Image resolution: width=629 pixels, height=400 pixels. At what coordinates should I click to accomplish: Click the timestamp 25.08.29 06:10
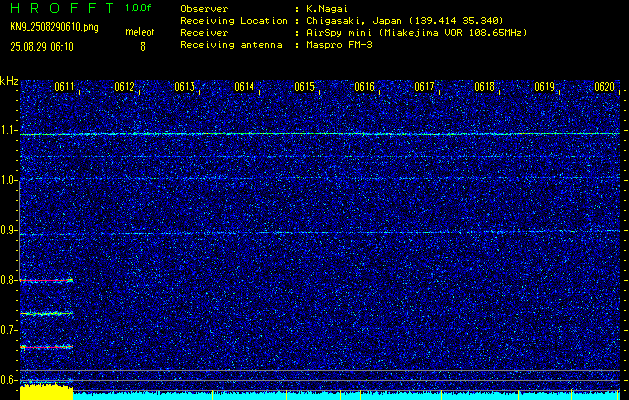tap(42, 47)
